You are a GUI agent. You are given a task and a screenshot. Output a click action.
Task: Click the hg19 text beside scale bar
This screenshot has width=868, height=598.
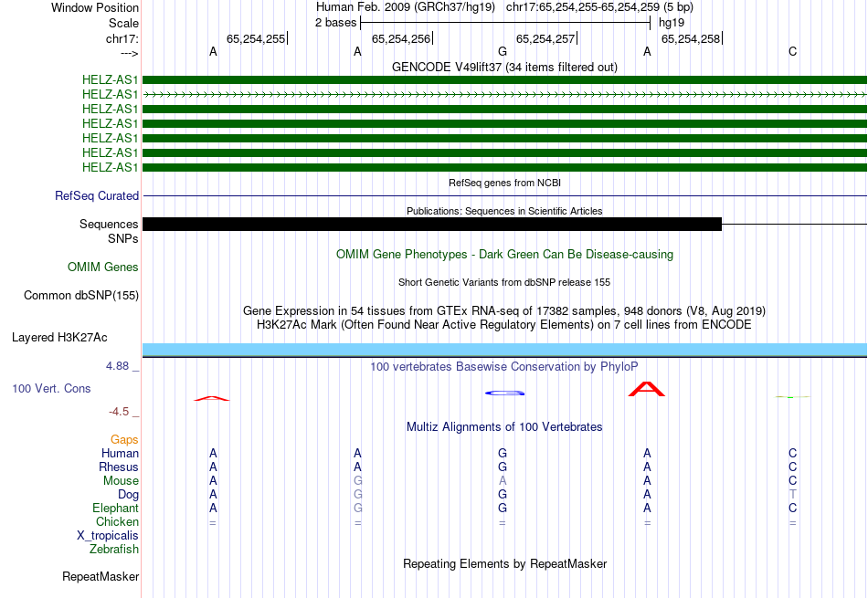click(671, 23)
